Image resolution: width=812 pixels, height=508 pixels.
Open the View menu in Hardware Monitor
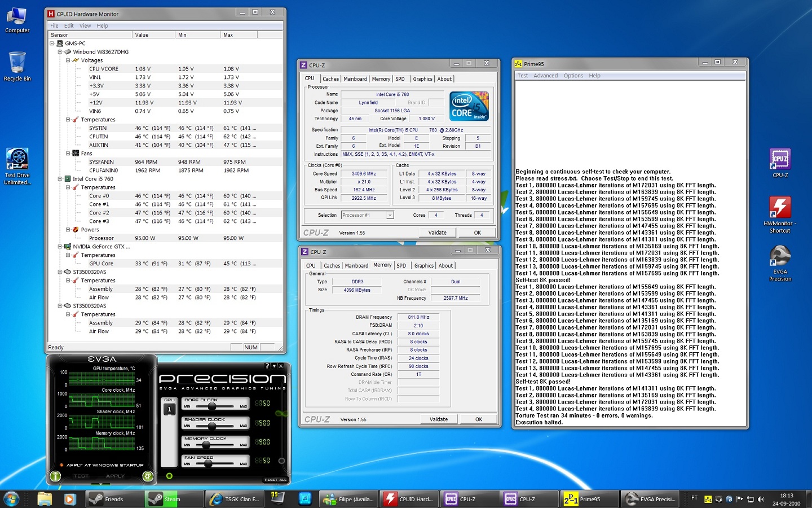(85, 25)
